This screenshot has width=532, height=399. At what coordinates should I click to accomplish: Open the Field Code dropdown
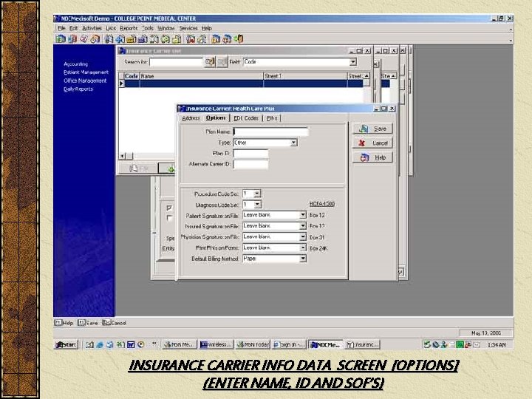[x=353, y=62]
